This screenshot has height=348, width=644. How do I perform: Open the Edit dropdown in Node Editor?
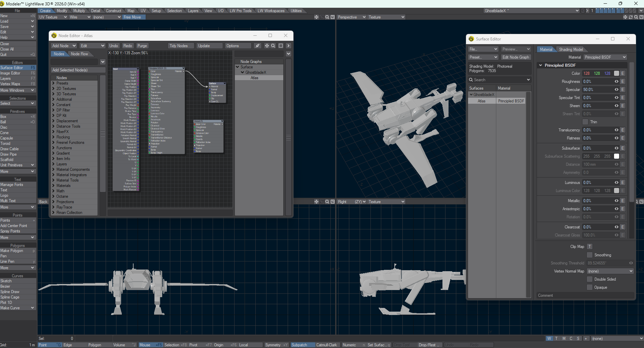(93, 46)
